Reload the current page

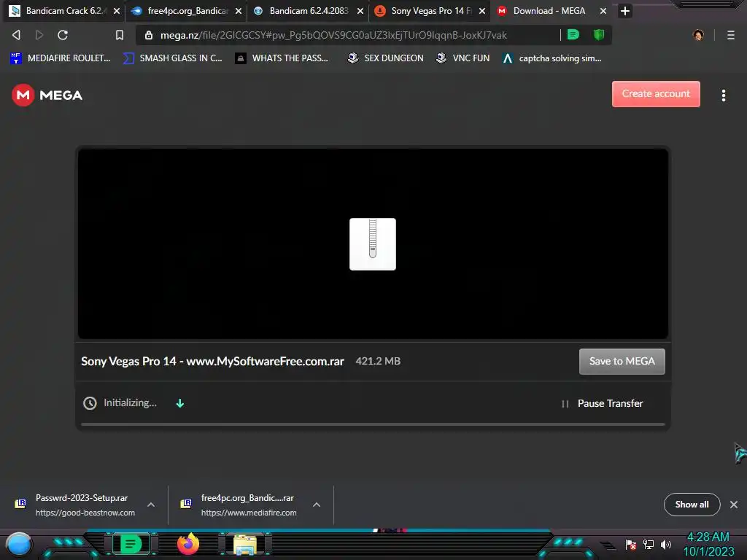(x=63, y=35)
